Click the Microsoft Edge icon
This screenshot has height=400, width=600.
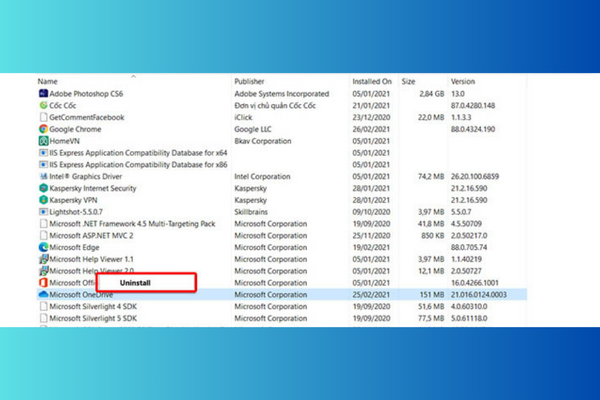[x=43, y=247]
